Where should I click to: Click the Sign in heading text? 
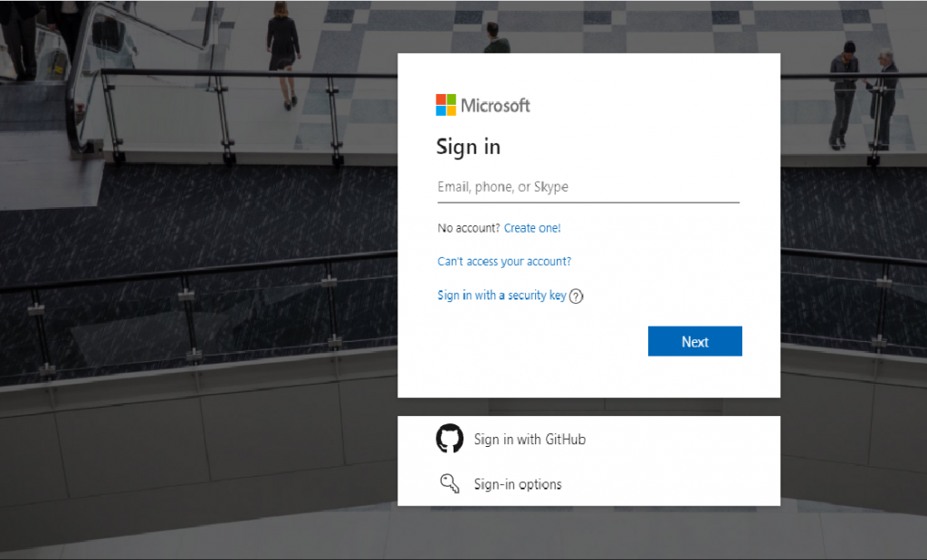(468, 147)
